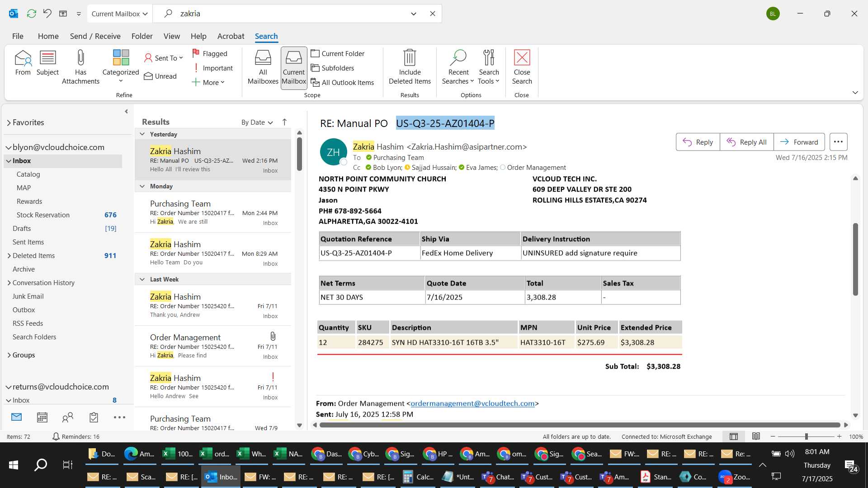Open the By Date sort dropdown
This screenshot has height=488, width=868.
click(x=257, y=122)
